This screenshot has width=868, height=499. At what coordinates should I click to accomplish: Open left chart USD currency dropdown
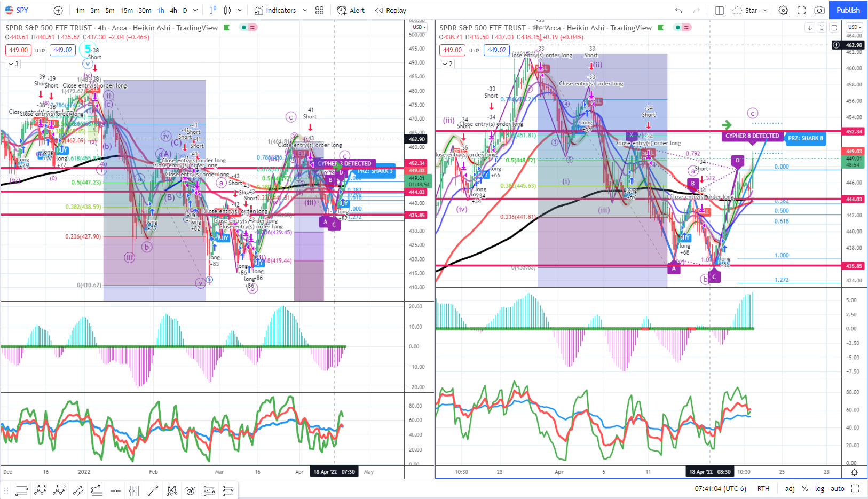[419, 27]
